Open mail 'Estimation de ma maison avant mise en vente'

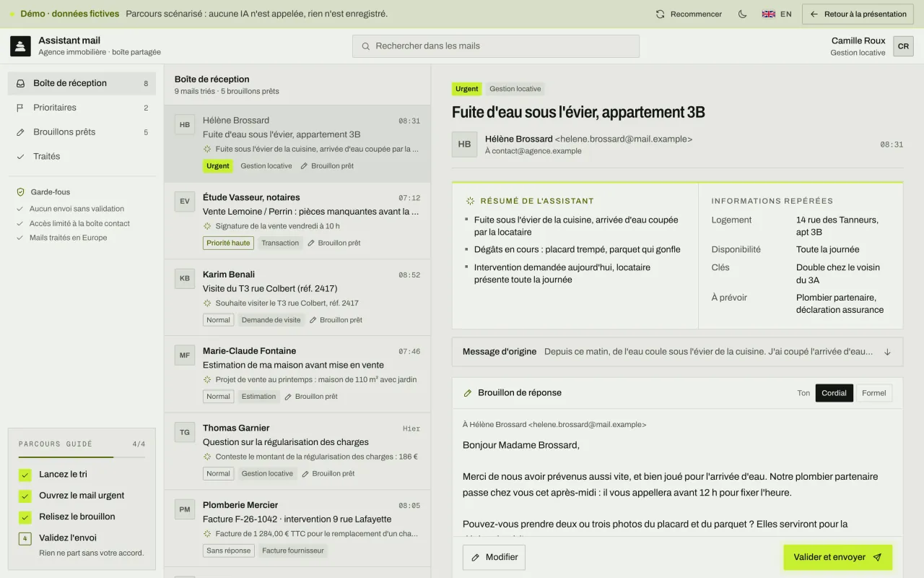point(297,374)
